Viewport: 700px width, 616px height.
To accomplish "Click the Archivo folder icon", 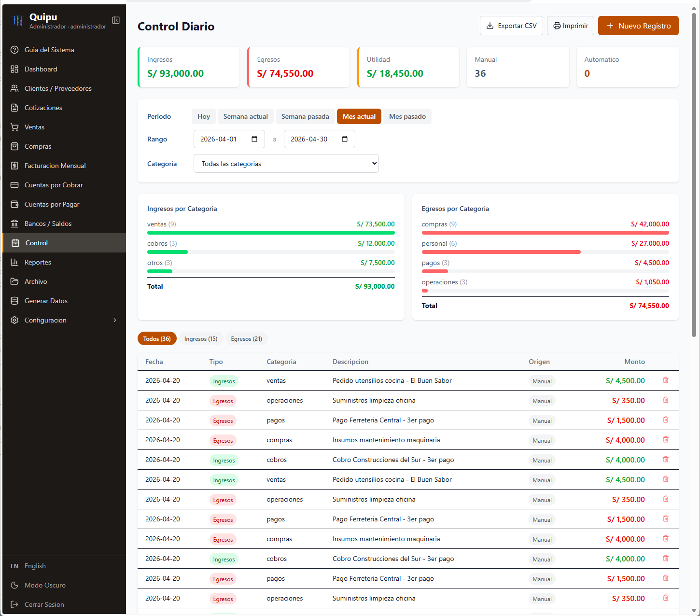I will 14,281.
